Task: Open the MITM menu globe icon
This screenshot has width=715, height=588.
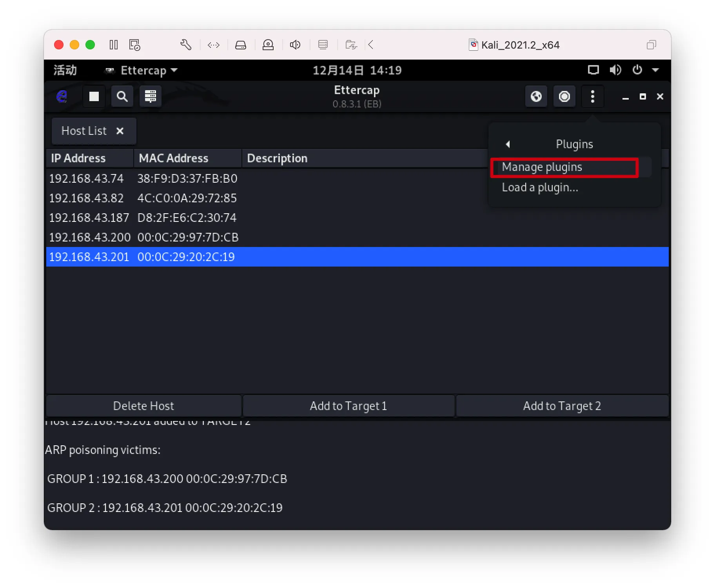Action: 536,96
